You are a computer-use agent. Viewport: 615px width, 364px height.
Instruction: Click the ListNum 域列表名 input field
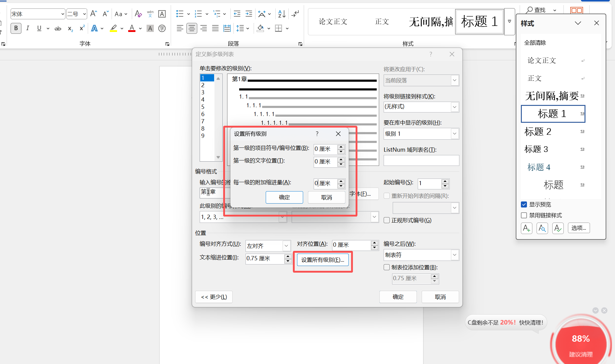(421, 160)
